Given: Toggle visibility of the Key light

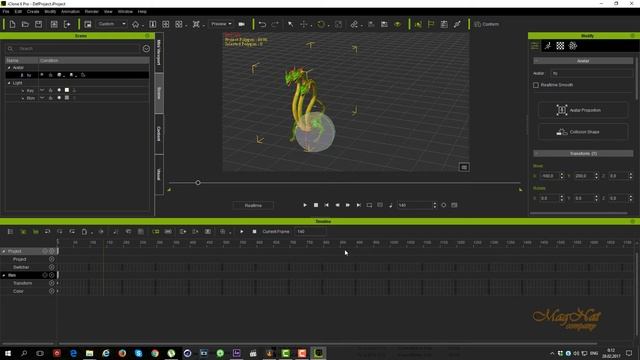Looking at the screenshot, I should point(42,90).
